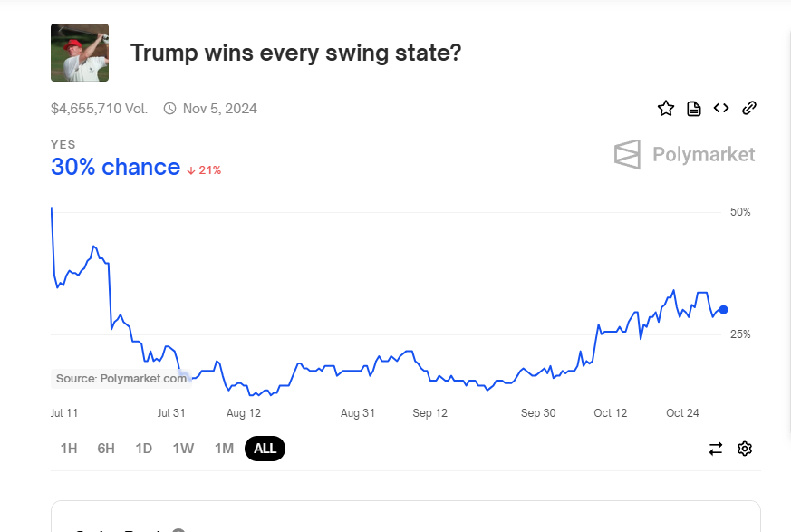Switch to the 1M chart range
Viewport: 791px width, 532px height.
(x=224, y=449)
